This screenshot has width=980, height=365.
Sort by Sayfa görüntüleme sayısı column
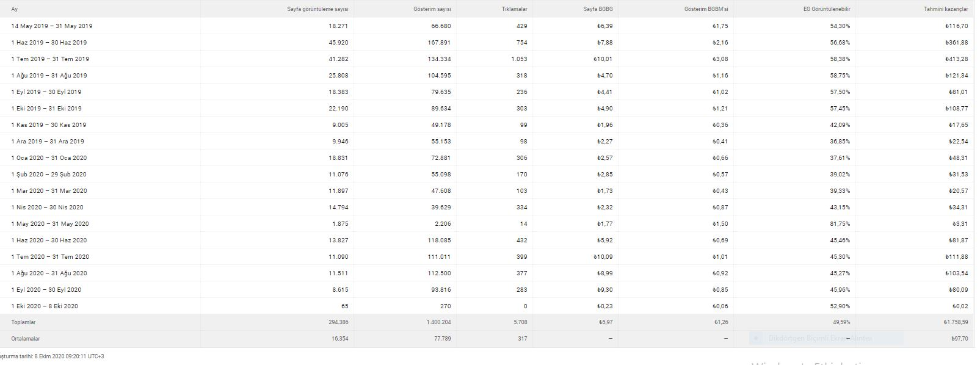tap(318, 9)
